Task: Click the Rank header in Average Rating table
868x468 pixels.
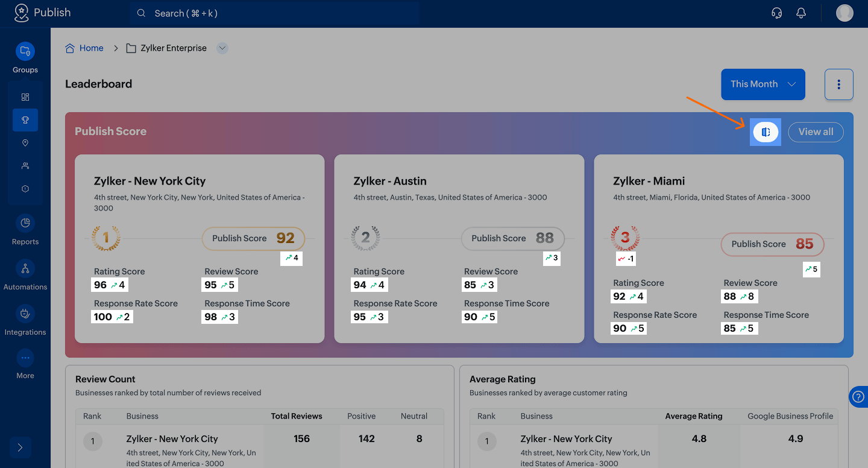Action: pyautogui.click(x=486, y=416)
